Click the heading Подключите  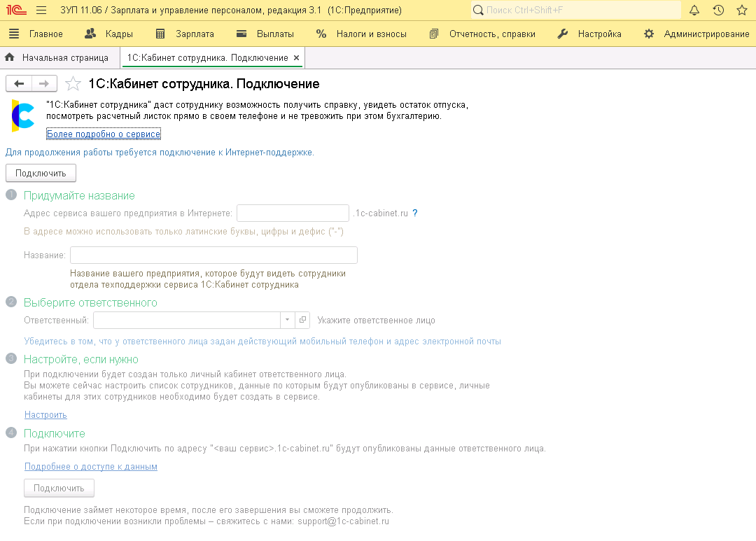55,433
